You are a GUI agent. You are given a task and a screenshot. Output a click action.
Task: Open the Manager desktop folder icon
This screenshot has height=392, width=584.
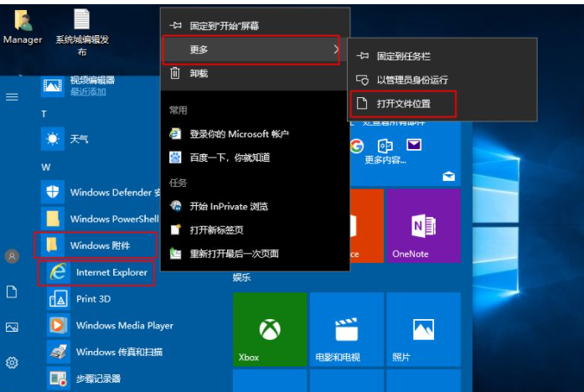point(23,20)
